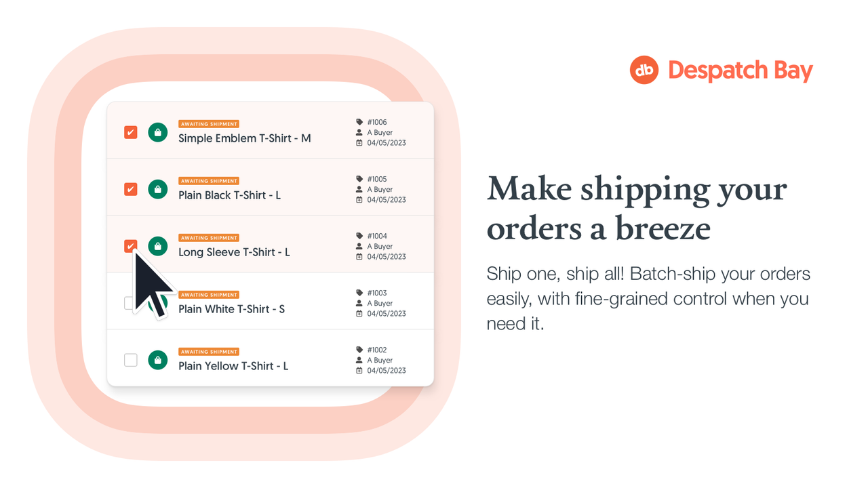Uncheck the Plain Black T-Shirt checkbox
Screen dimensions: 868x488
pos(130,189)
